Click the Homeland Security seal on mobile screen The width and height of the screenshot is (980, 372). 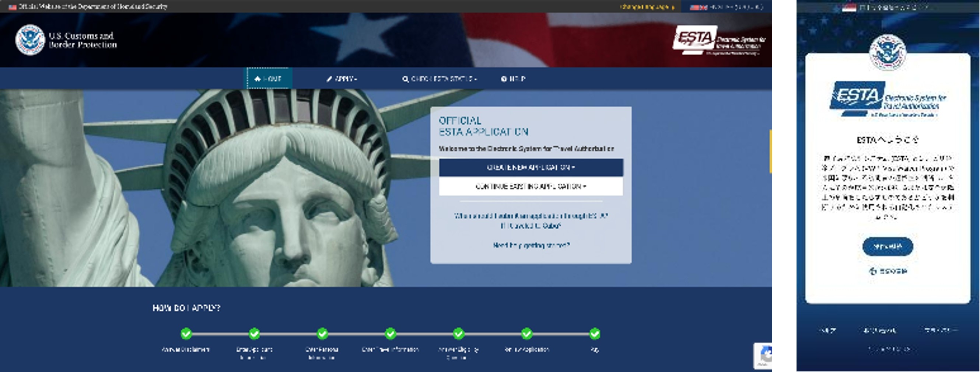(888, 52)
